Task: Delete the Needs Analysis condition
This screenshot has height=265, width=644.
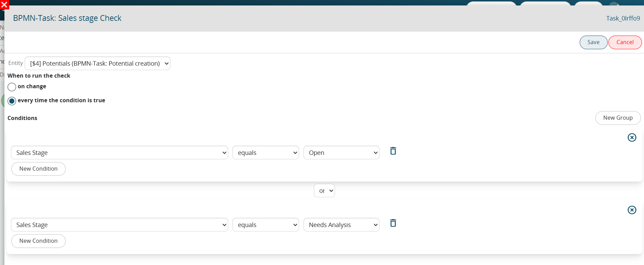Action: (393, 223)
